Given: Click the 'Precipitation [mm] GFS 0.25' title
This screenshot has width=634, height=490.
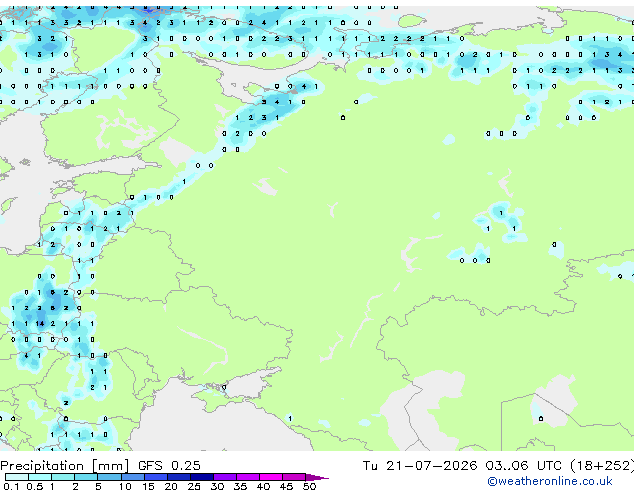Looking at the screenshot, I should (100, 466).
